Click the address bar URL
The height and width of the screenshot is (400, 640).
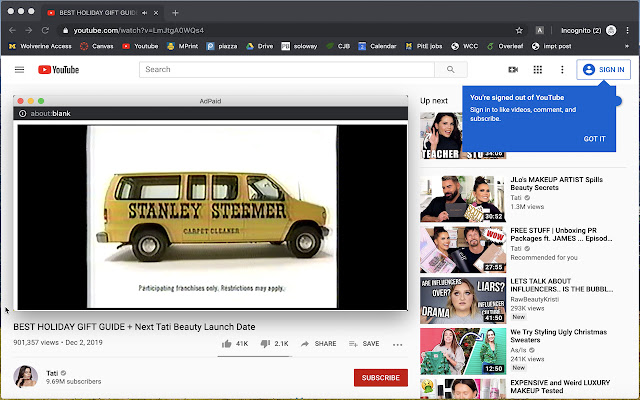tap(139, 30)
